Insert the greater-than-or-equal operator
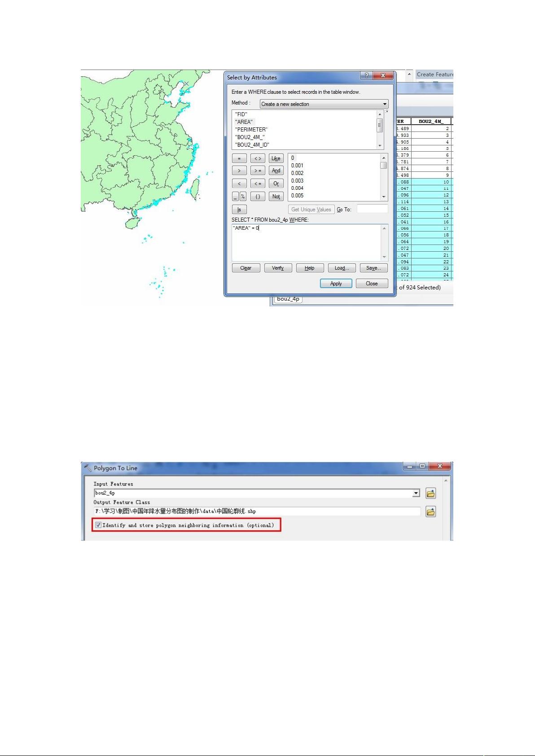Viewport: 535px width, 756px height. click(258, 171)
